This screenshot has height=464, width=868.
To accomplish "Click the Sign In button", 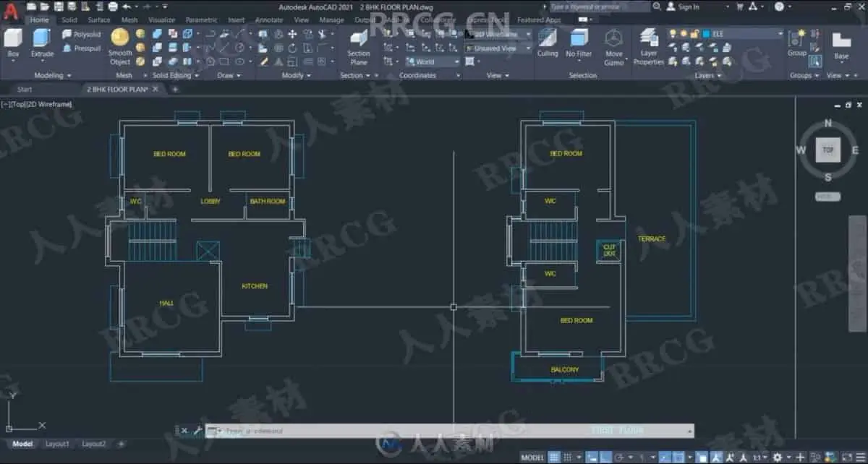I will [684, 7].
